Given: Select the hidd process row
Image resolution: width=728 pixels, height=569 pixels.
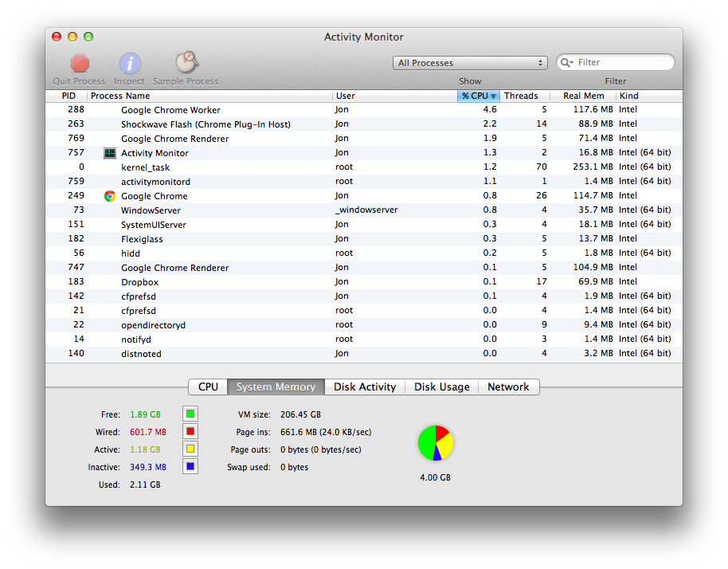Looking at the screenshot, I should pos(364,253).
